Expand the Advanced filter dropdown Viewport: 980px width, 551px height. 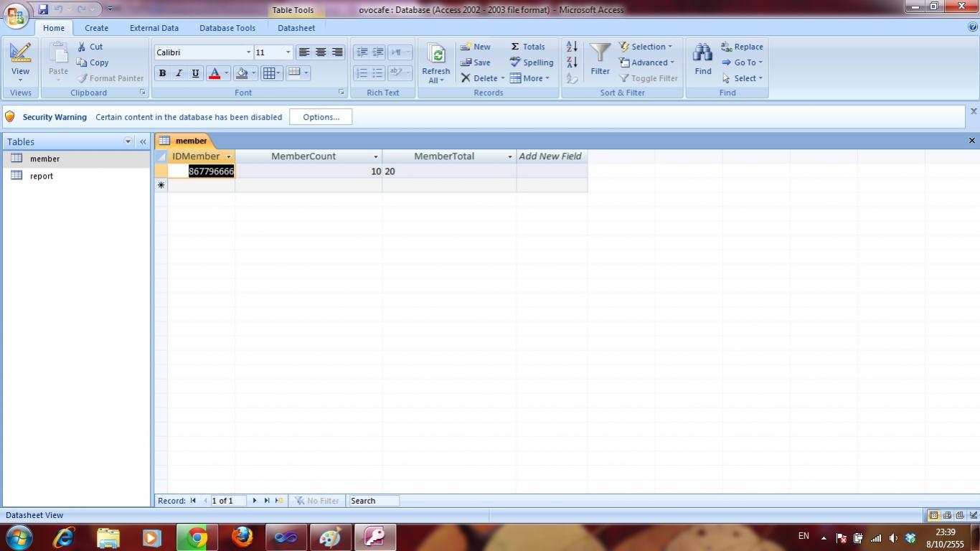coord(647,62)
